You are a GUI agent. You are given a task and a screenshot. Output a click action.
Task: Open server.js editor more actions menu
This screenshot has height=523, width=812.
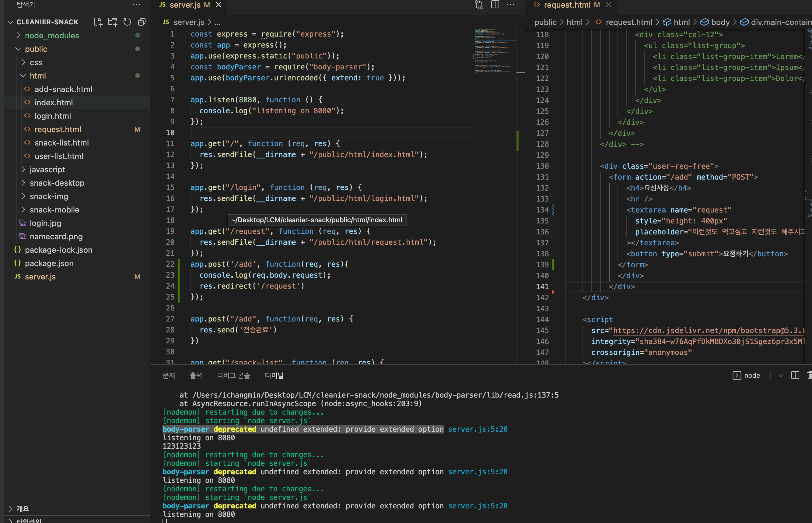point(511,5)
